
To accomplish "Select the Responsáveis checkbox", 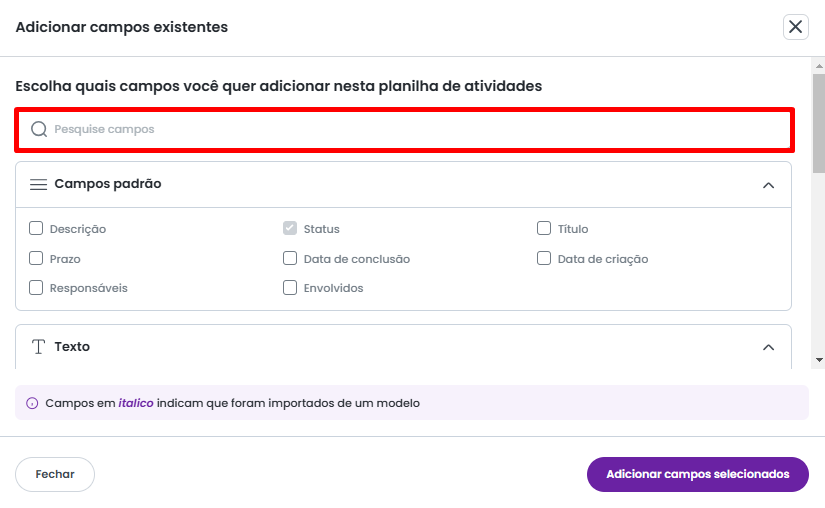I will [36, 288].
